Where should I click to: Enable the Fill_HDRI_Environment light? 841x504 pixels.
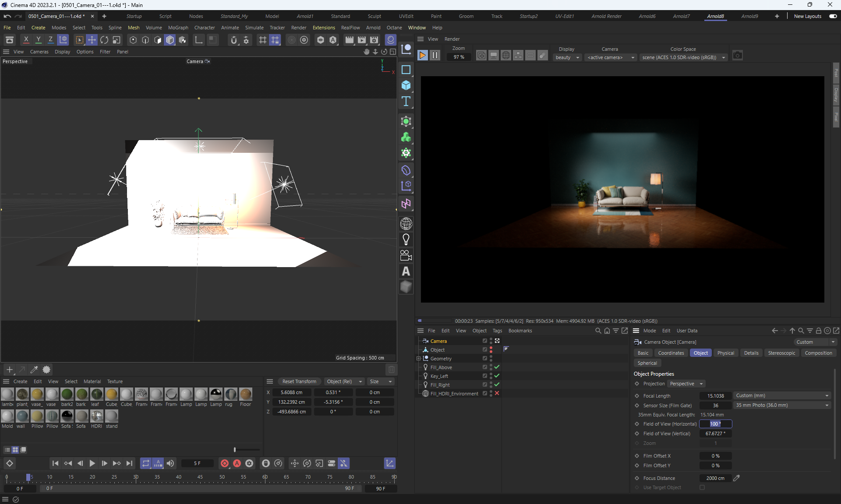point(497,393)
